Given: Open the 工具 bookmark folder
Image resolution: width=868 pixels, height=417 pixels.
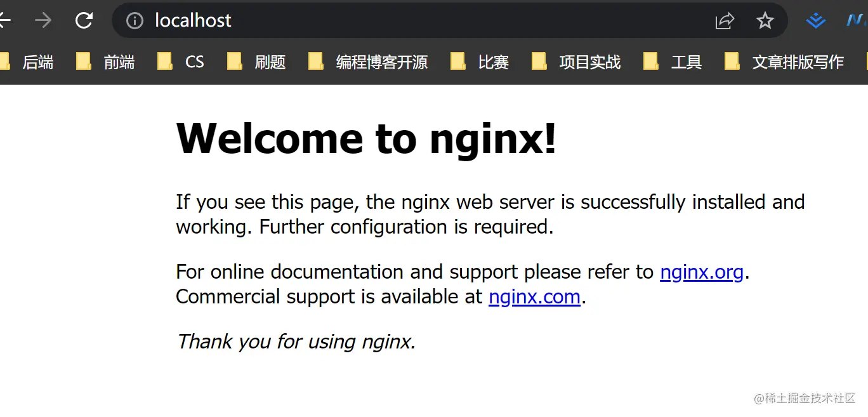Looking at the screenshot, I should pos(673,62).
